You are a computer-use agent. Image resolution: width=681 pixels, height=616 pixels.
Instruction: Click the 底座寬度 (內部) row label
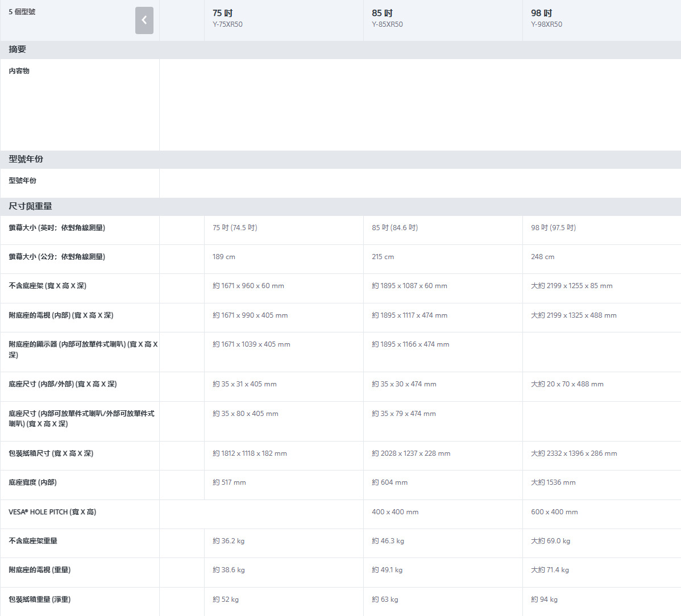point(32,482)
